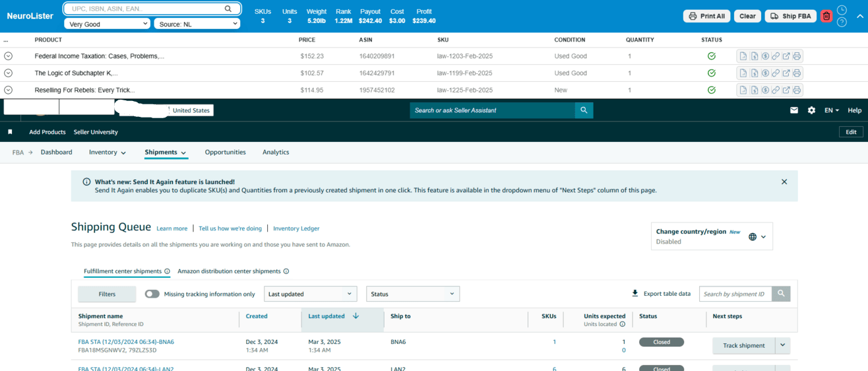Click dollar coin icon for Reselling For Rebels row
Screen dimensions: 868x371
coord(765,90)
